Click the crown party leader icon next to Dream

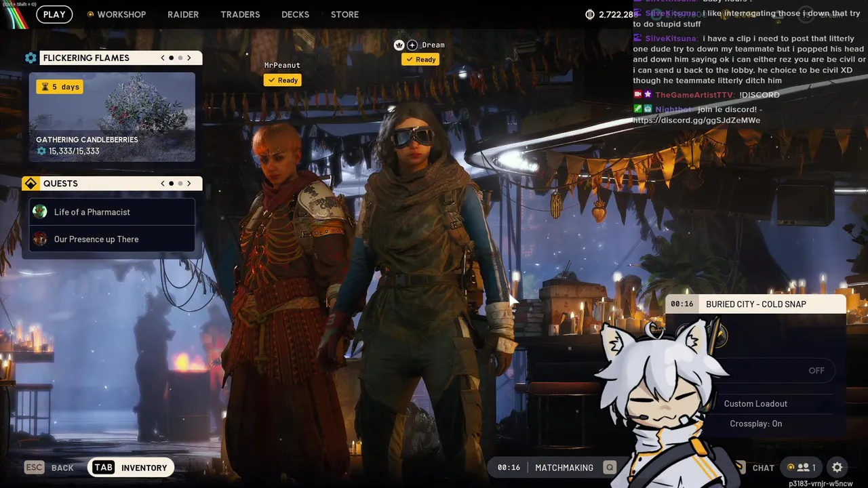[399, 45]
